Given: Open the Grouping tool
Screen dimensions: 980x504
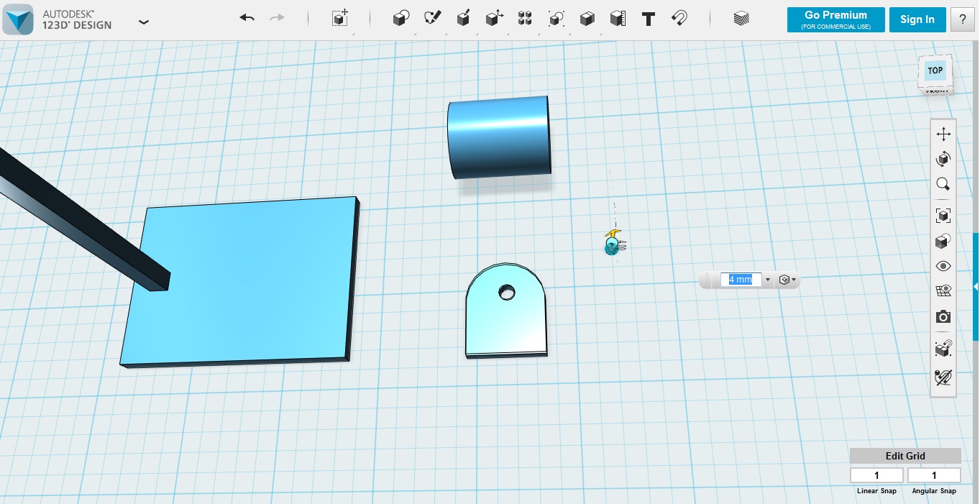Looking at the screenshot, I should 556,19.
